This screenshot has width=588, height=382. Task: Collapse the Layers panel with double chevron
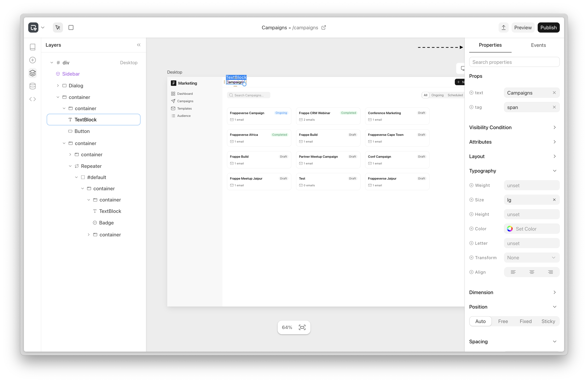click(139, 45)
